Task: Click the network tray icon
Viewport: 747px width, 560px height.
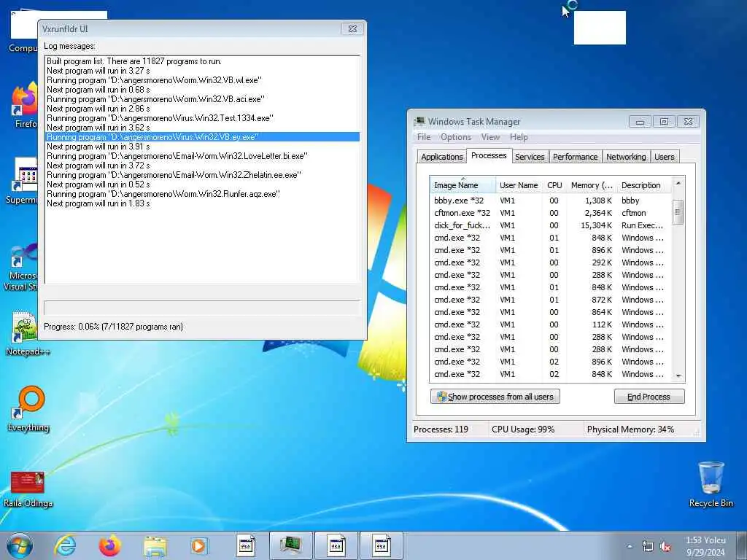Action: click(648, 547)
